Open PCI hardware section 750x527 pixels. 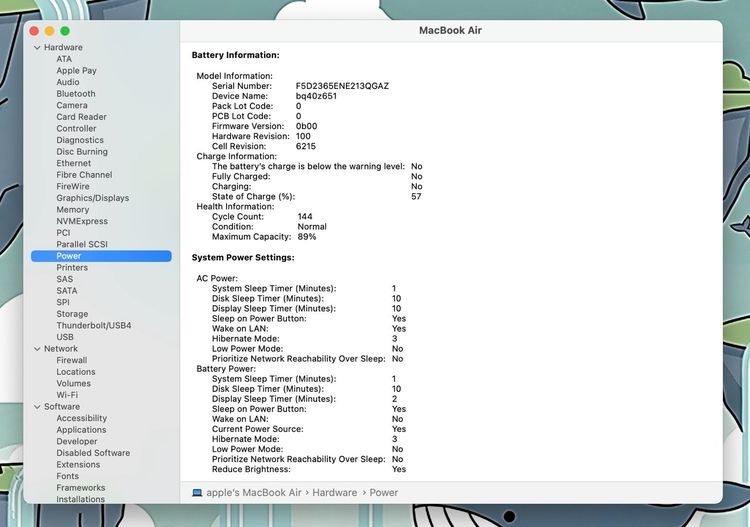click(63, 232)
